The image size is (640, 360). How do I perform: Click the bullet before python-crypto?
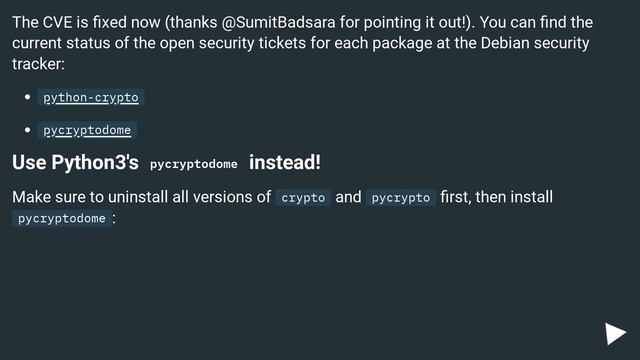click(27, 97)
